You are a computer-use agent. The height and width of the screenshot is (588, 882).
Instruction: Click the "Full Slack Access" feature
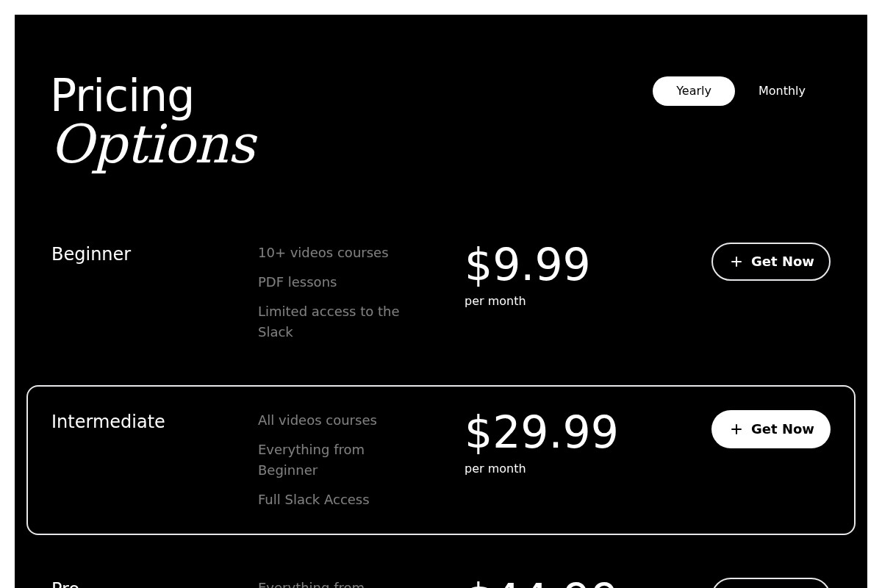coord(313,500)
